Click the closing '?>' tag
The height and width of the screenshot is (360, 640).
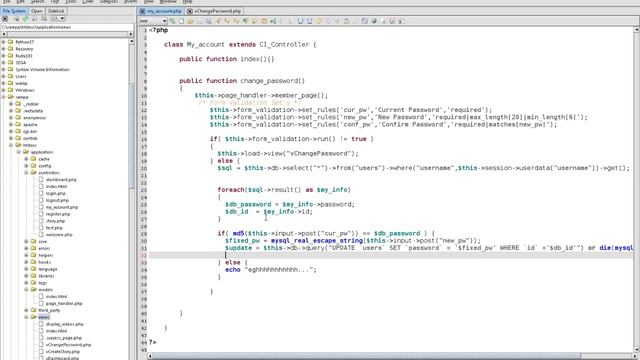click(x=153, y=342)
